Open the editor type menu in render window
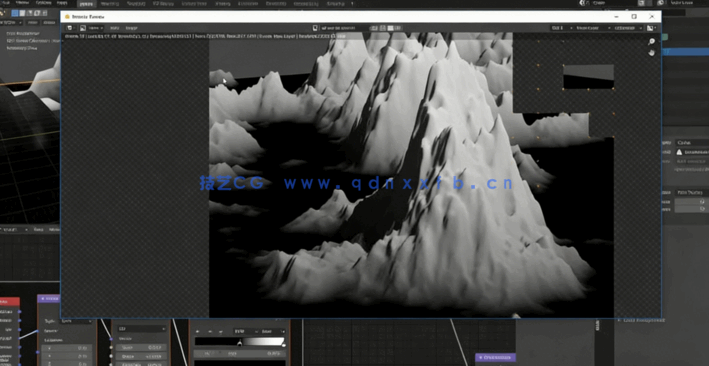Screen dimensions: 709x366 [x=70, y=28]
